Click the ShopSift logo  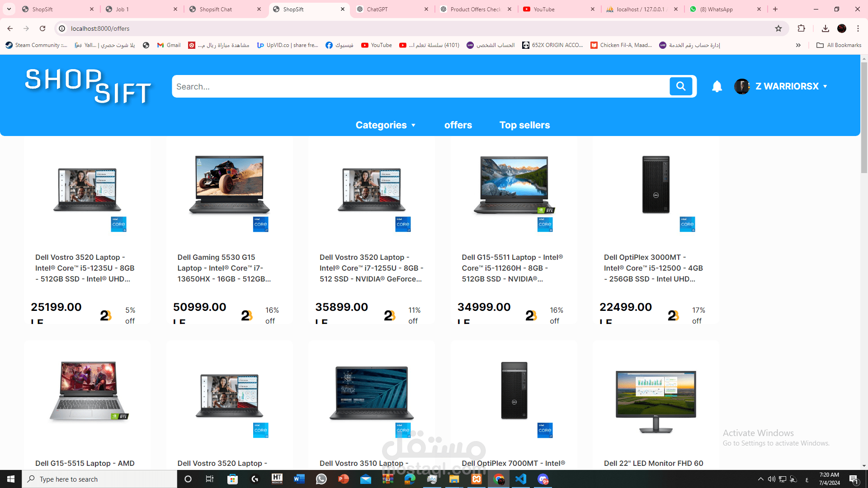pos(88,86)
